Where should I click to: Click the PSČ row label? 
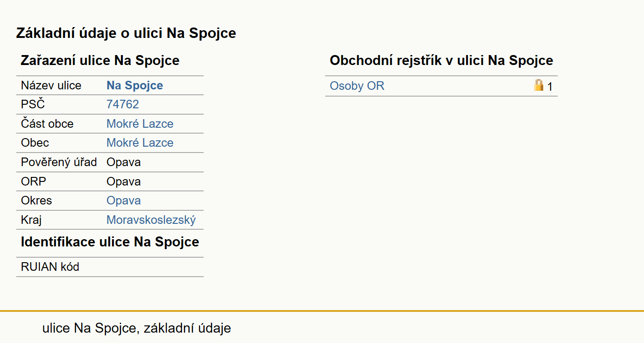pyautogui.click(x=33, y=105)
